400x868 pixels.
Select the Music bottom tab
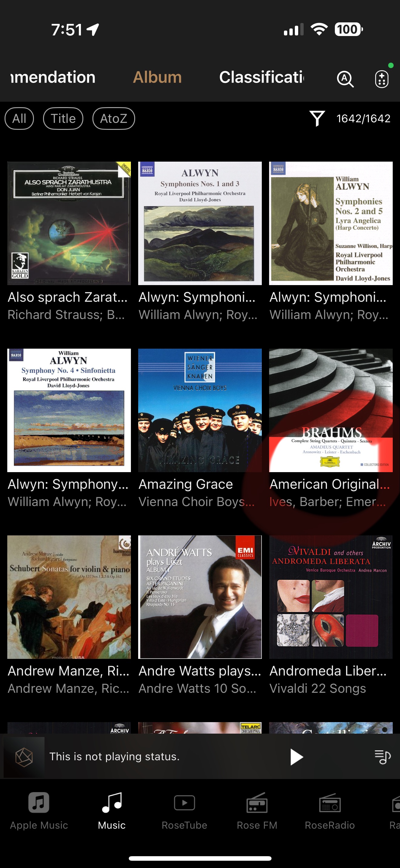pos(112,811)
